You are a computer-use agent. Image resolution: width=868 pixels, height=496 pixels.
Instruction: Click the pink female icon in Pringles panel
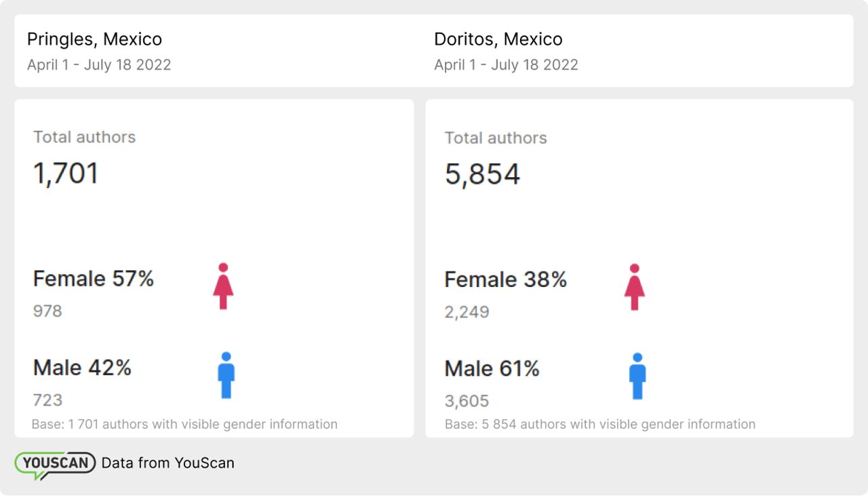coord(223,286)
